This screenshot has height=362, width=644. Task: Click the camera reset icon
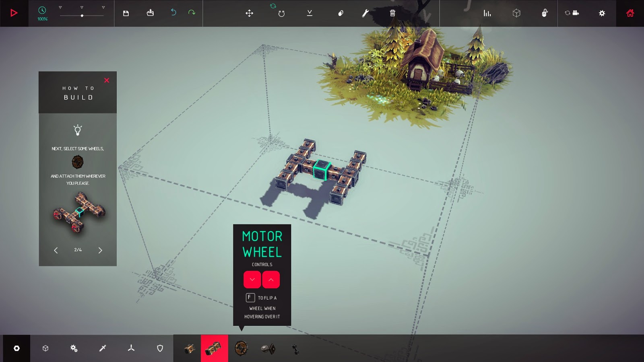coord(572,13)
